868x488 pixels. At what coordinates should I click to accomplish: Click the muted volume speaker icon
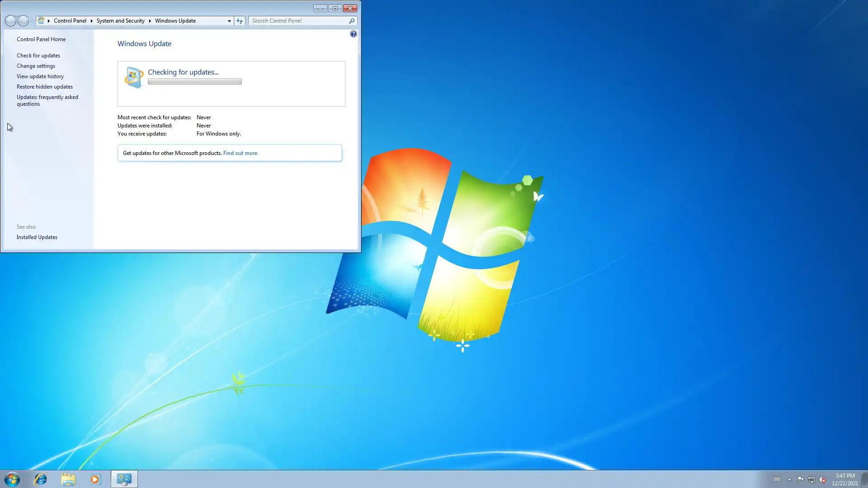[822, 479]
